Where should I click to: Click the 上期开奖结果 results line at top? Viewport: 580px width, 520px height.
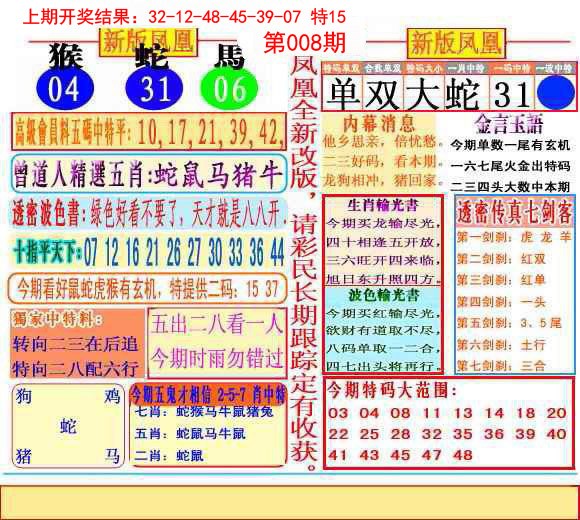coord(184,17)
